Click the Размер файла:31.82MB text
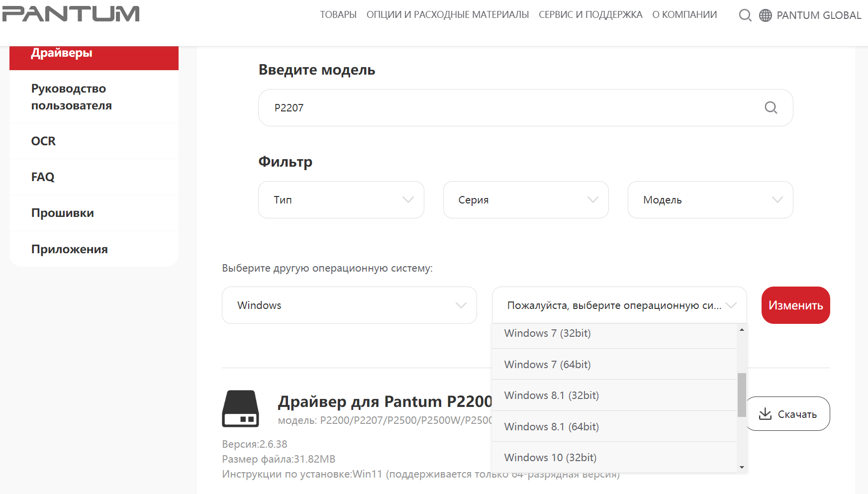The height and width of the screenshot is (494, 868). point(279,459)
